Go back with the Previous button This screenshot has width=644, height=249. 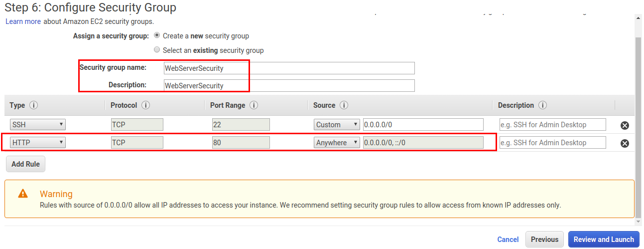544,240
